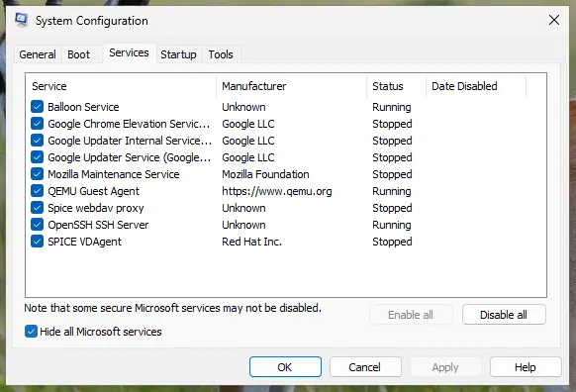Uncheck Google Updater Internal Service checkbox

click(37, 141)
